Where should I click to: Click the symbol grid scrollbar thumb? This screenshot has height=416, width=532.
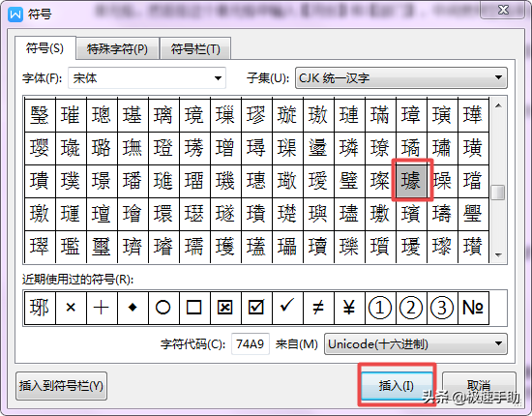[498, 193]
